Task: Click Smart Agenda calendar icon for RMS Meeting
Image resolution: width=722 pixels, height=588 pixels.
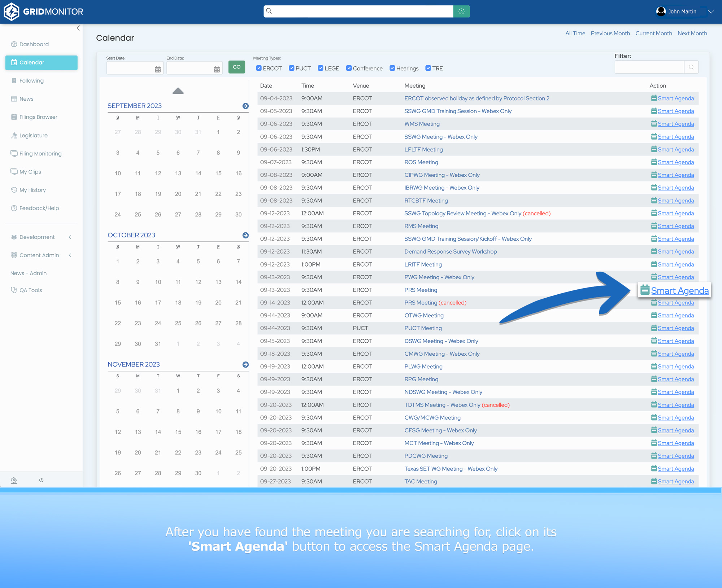Action: 654,226
